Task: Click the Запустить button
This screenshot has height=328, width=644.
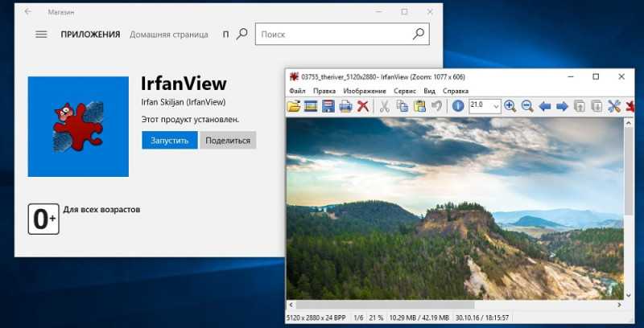Action: coord(170,140)
